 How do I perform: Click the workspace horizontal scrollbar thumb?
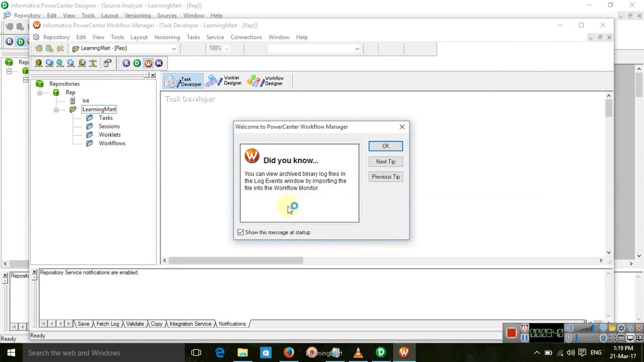(x=235, y=260)
